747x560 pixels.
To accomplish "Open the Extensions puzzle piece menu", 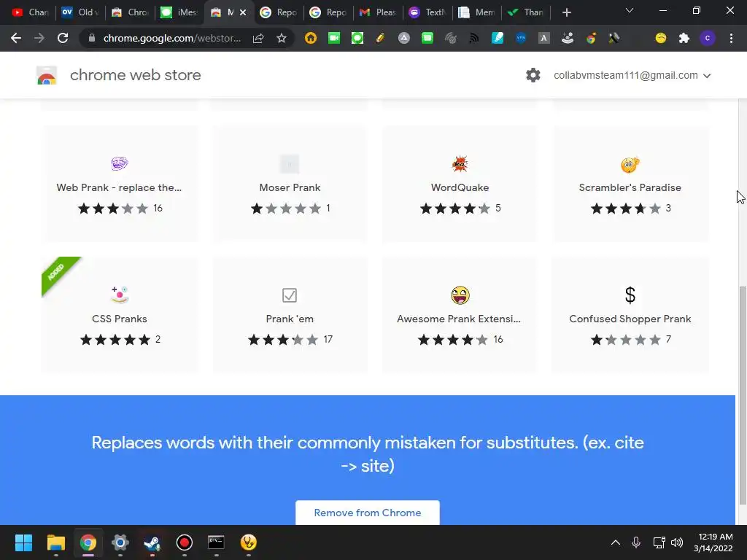I will (684, 38).
